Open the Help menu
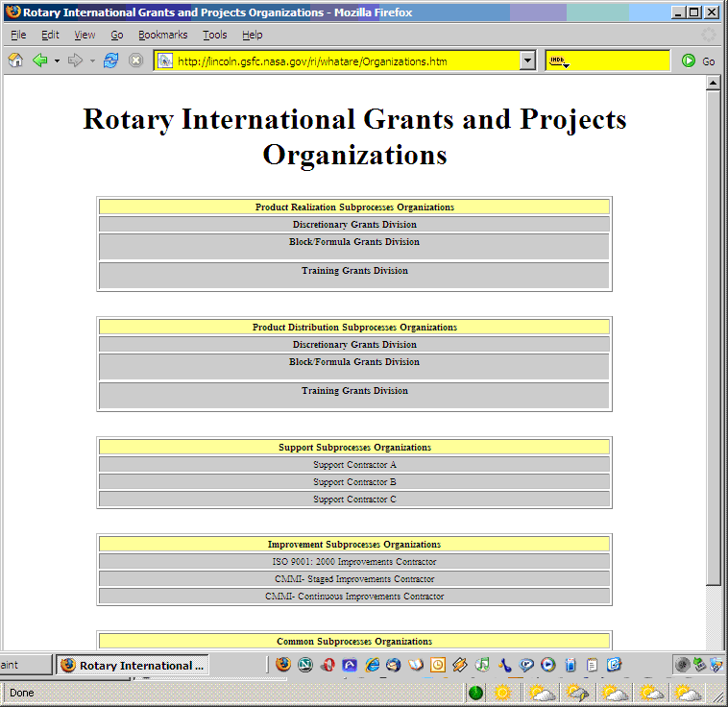 point(252,35)
